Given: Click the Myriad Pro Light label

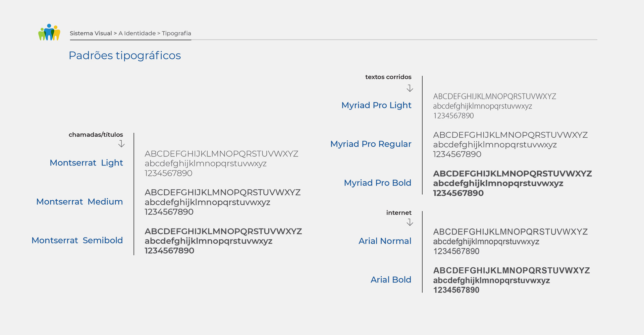Looking at the screenshot, I should click(376, 106).
